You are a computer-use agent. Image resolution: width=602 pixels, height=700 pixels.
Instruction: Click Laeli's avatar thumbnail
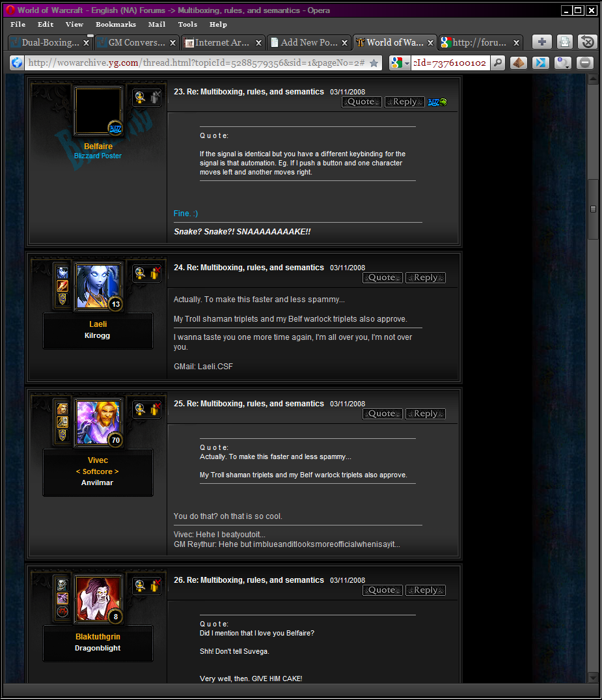(98, 286)
